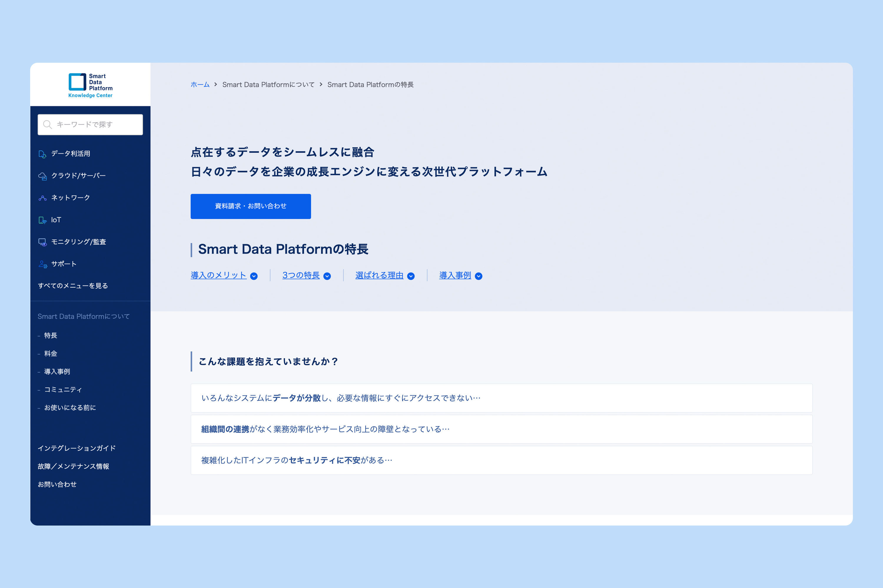This screenshot has width=883, height=588.
Task: Click the ホーム breadcrumb link
Action: pos(200,85)
